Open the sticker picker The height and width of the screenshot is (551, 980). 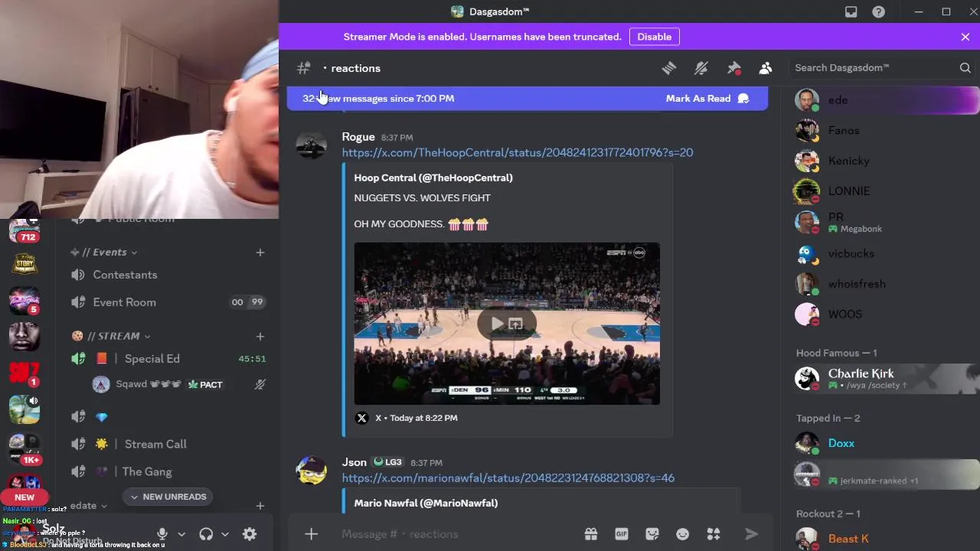(x=652, y=534)
